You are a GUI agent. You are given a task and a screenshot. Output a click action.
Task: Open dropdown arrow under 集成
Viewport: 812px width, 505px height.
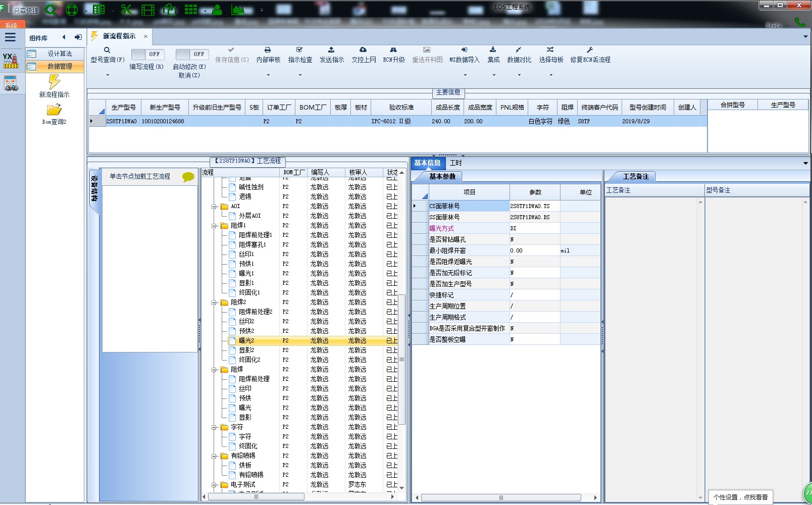[494, 75]
